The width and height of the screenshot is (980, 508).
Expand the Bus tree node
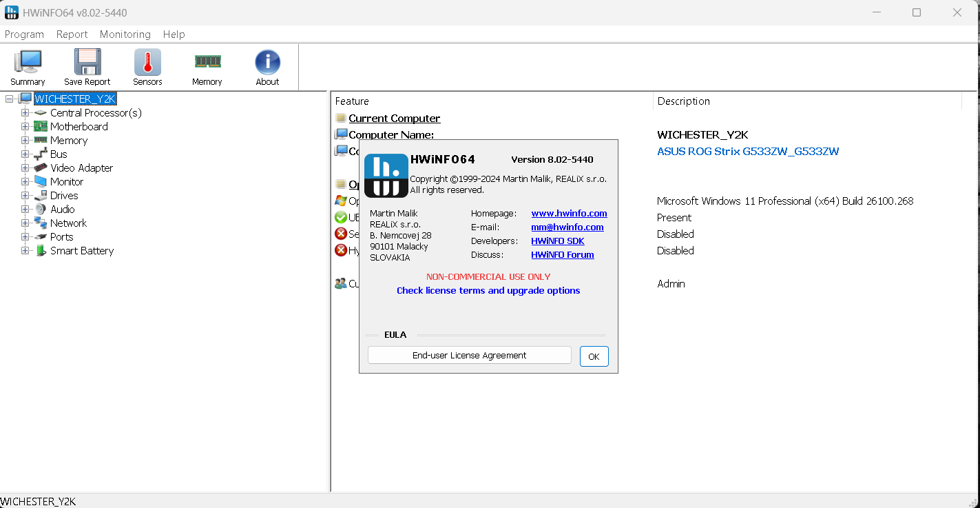click(25, 154)
